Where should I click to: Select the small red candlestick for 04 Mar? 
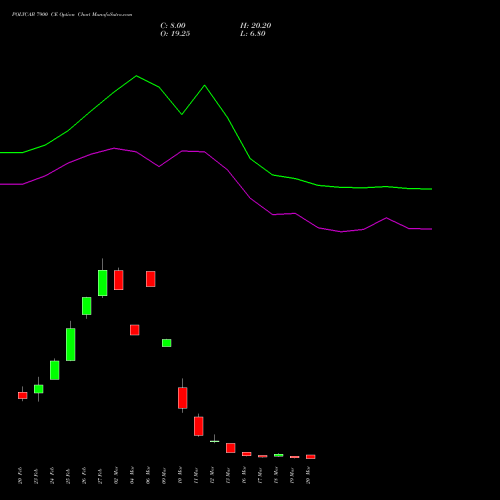(135, 330)
